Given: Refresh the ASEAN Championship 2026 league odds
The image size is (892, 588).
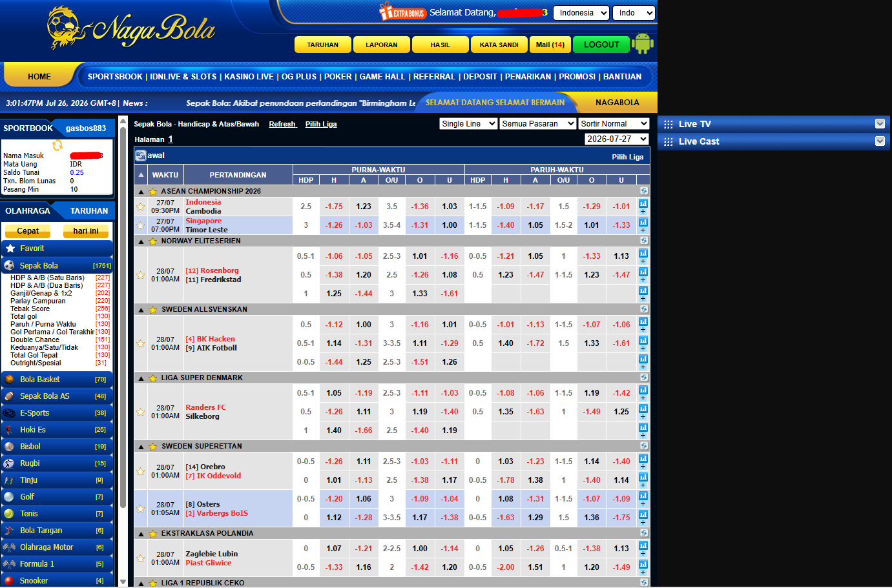Looking at the screenshot, I should point(644,191).
